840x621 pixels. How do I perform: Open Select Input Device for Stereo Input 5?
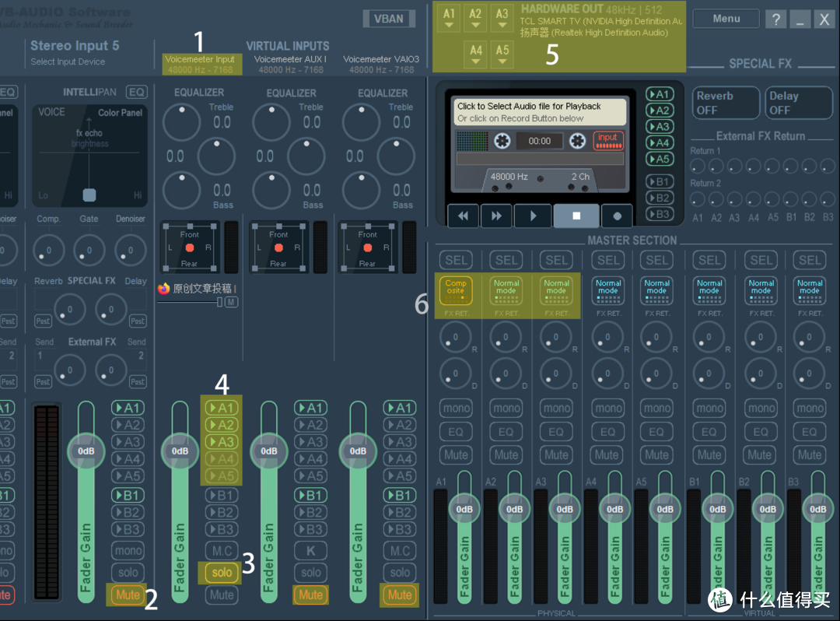(x=68, y=61)
